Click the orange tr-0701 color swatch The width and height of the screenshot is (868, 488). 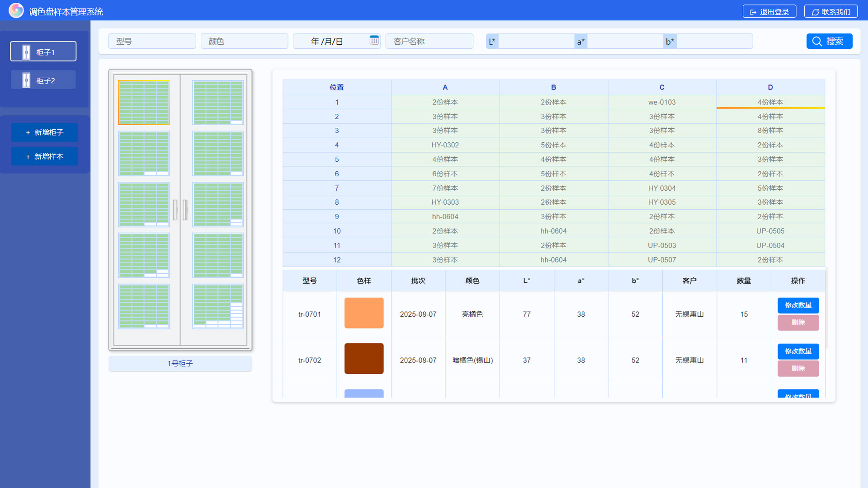364,313
